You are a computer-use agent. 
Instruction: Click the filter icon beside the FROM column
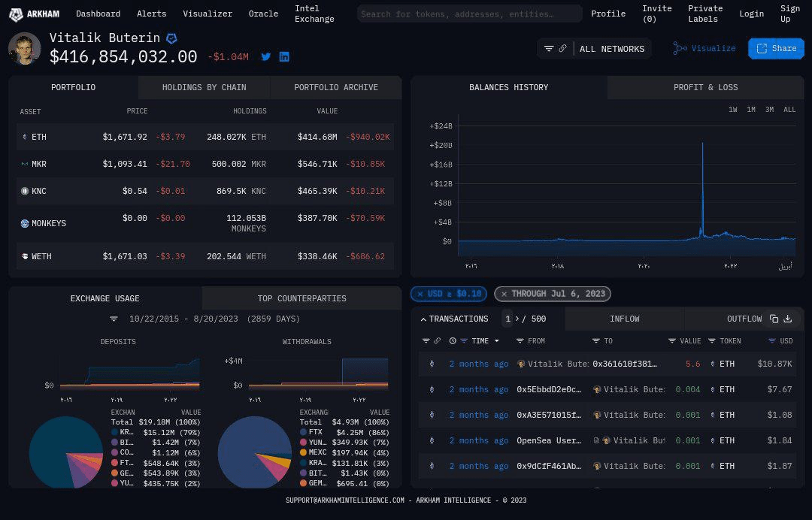pyautogui.click(x=520, y=341)
